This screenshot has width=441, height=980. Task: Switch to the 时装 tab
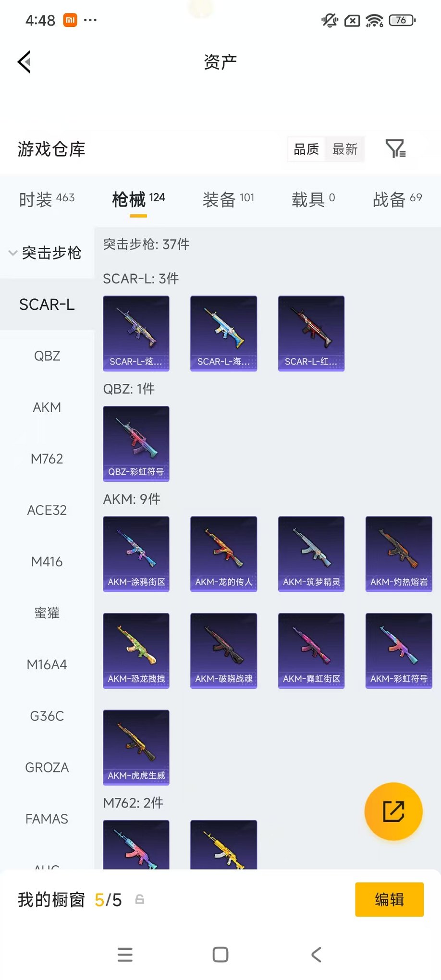(47, 199)
